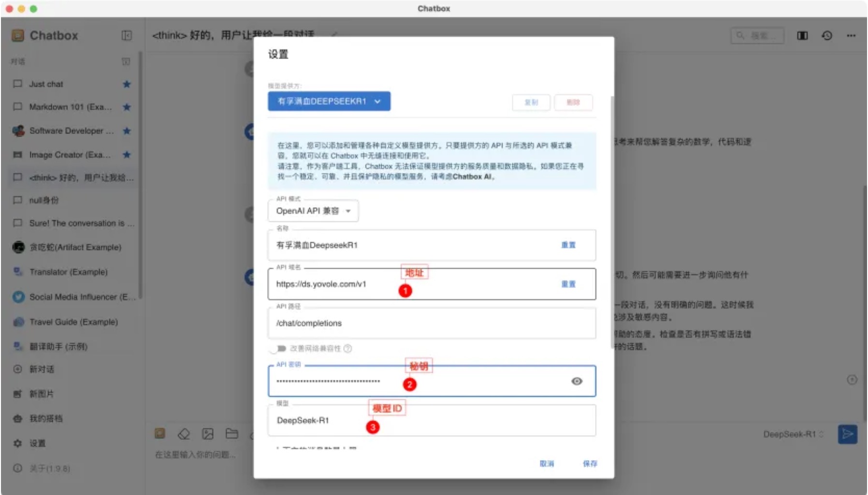Open Travel Guide (Example) conversation
The width and height of the screenshot is (868, 495).
point(72,322)
